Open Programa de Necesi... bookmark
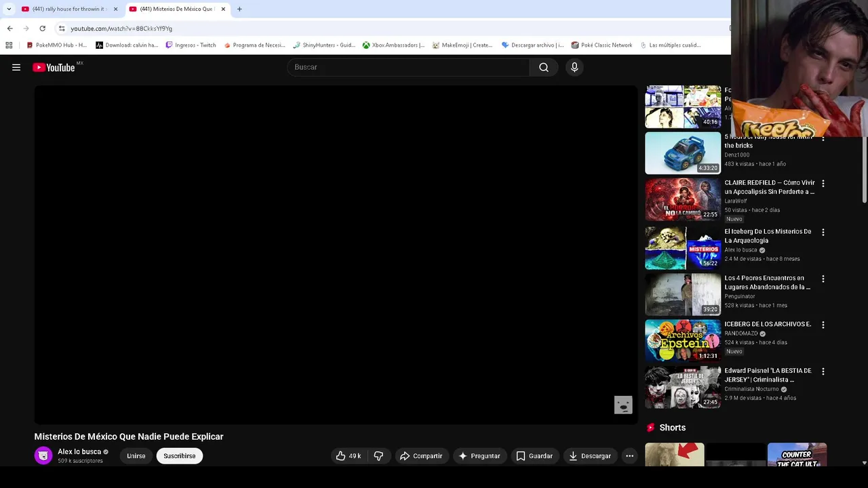868x488 pixels. coord(254,45)
